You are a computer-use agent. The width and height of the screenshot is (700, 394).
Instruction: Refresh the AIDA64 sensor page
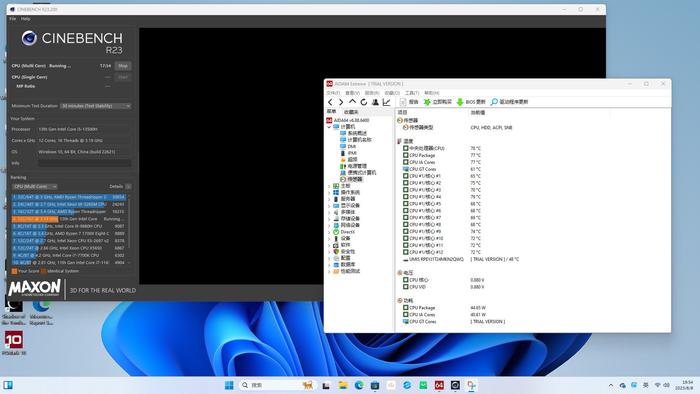click(364, 102)
